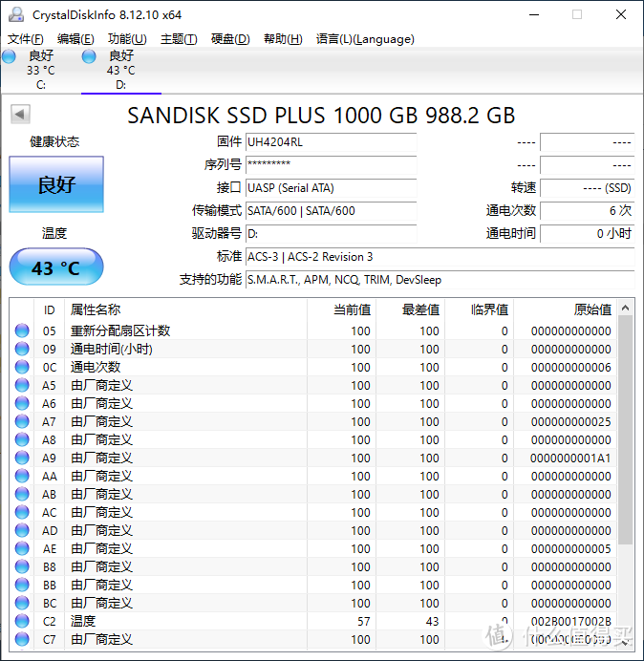644x661 pixels.
Task: Click the 属性名称 column header
Action: pos(185,309)
